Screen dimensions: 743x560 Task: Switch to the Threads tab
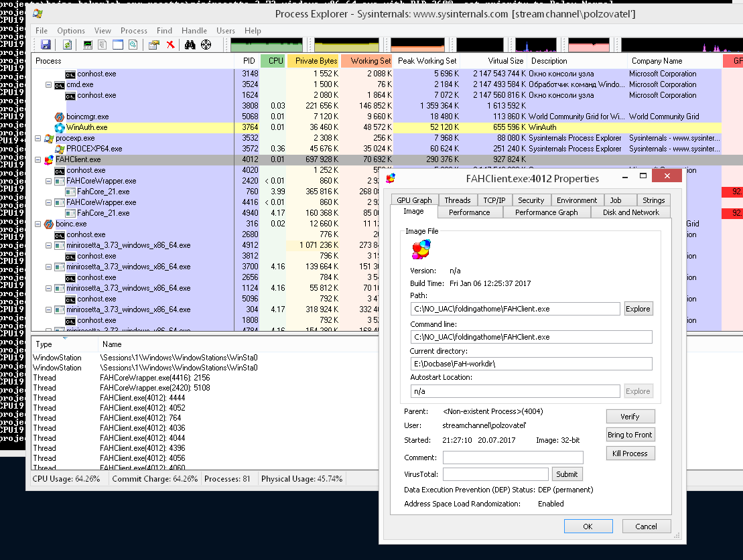pos(458,200)
